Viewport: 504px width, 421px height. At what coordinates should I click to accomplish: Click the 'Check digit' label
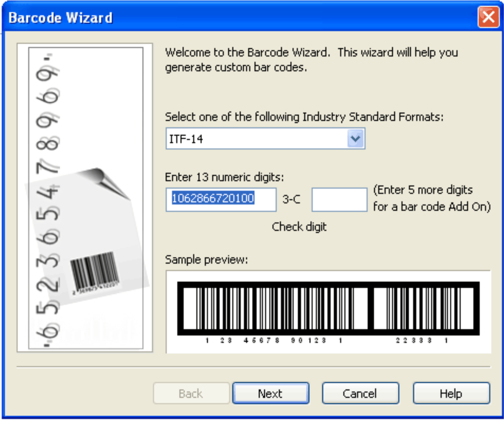299,226
